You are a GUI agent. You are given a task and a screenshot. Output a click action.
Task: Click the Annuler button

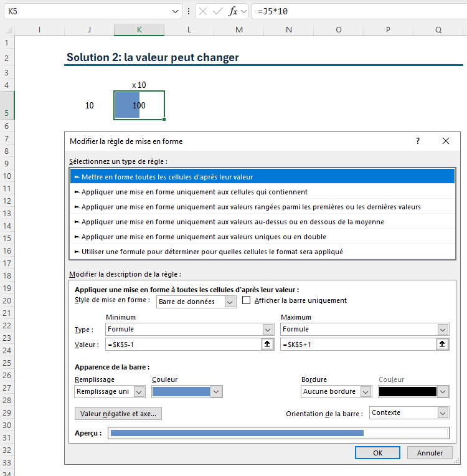[x=430, y=453]
